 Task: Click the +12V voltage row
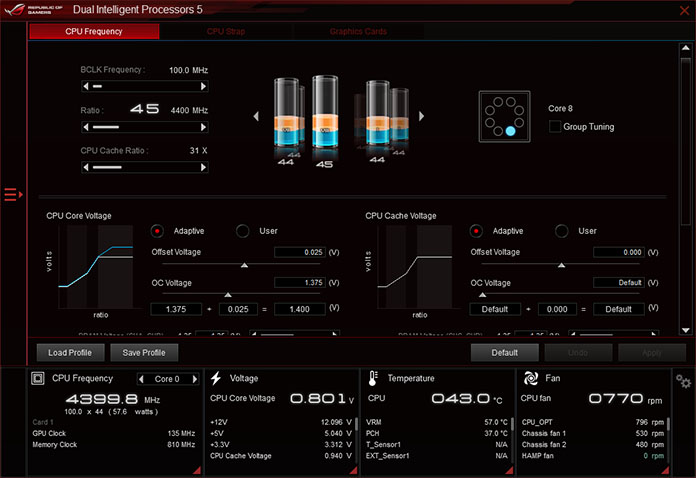(x=281, y=422)
